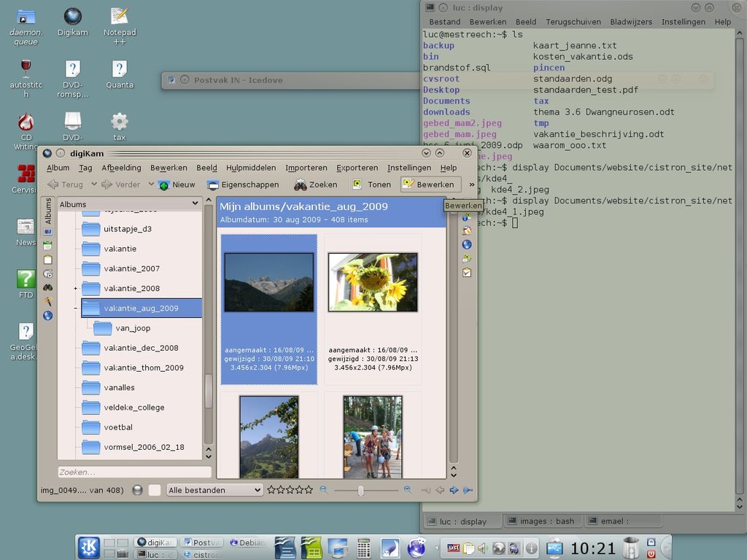Open the right sidebar colors tab icon
Image resolution: width=747 pixels, height=560 pixels.
pyautogui.click(x=467, y=230)
